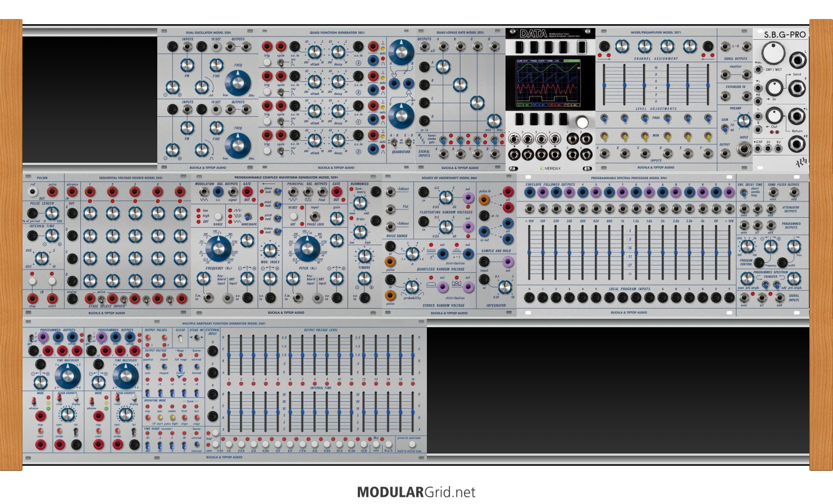Click local program input jack 0 on 296t
833x504 pixels.
(529, 298)
